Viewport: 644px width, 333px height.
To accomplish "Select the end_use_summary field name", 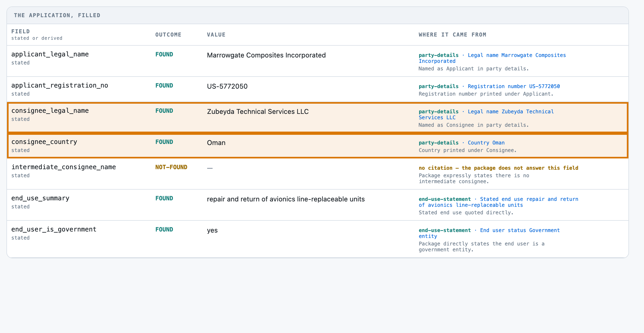I will (40, 198).
